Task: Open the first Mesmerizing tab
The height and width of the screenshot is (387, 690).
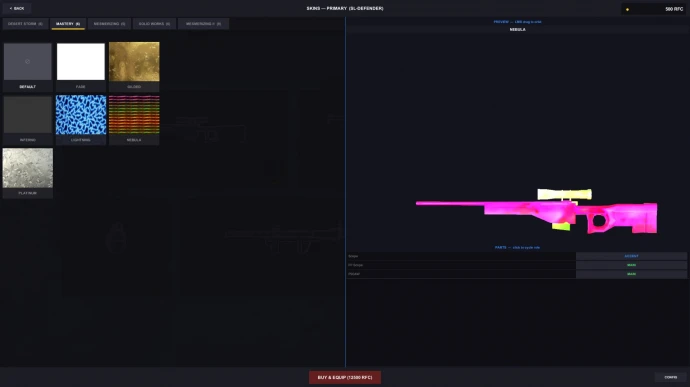Action: click(109, 24)
